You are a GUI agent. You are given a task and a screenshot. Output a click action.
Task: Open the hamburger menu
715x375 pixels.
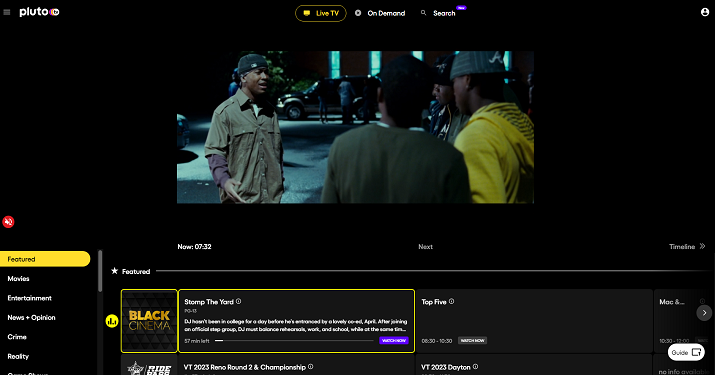pos(7,12)
